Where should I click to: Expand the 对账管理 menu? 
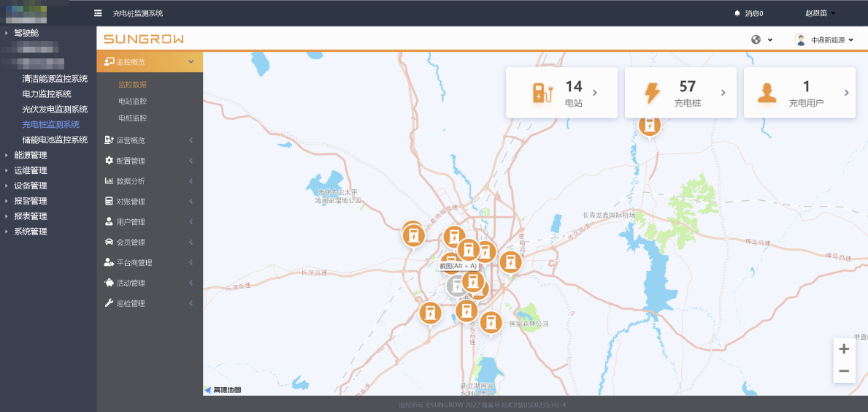(x=150, y=202)
